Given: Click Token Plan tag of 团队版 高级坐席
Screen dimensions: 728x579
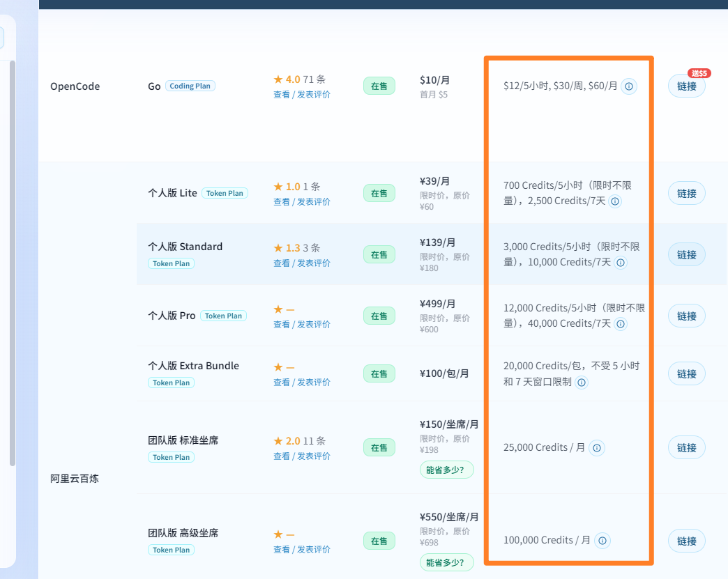Looking at the screenshot, I should coord(172,550).
